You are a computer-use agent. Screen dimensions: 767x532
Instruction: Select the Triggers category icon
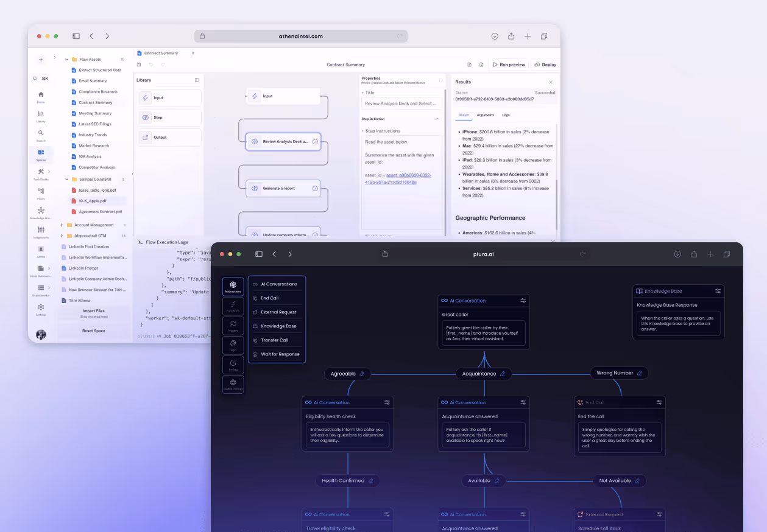(x=233, y=325)
